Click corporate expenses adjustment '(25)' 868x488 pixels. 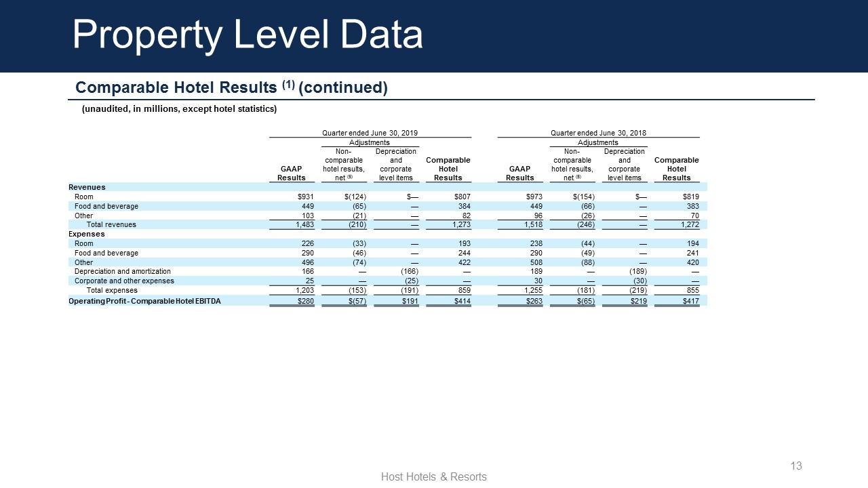click(x=410, y=281)
